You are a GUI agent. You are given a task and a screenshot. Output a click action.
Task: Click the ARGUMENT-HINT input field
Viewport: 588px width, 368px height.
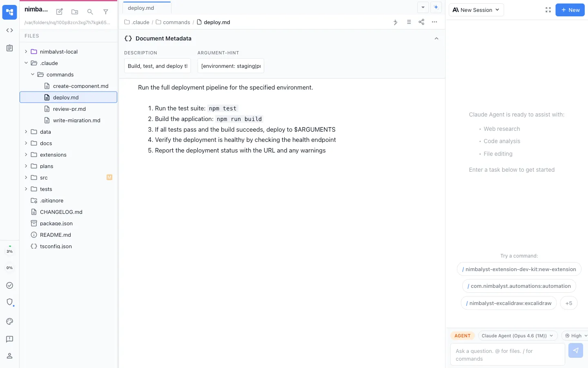pos(231,66)
